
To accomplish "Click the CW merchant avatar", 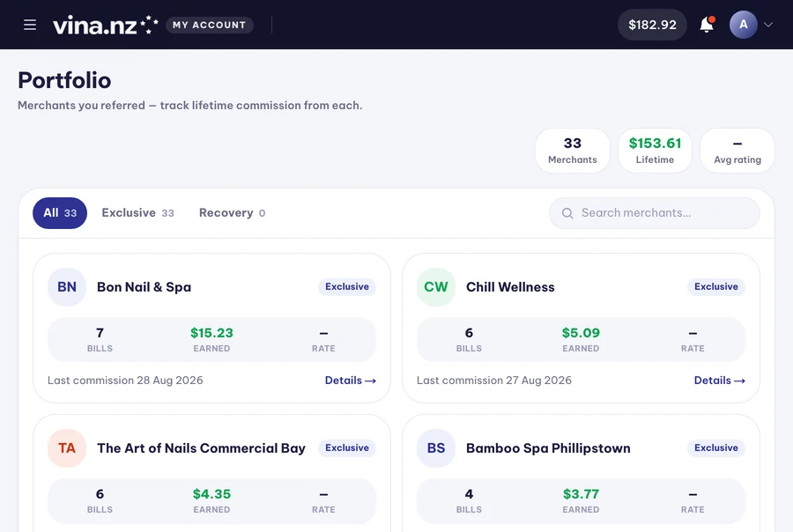I will pos(436,287).
